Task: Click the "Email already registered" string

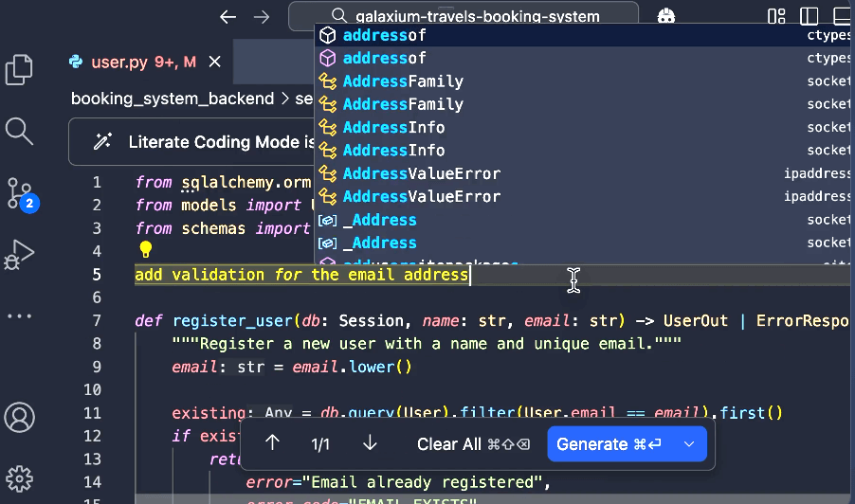Action: (x=422, y=482)
